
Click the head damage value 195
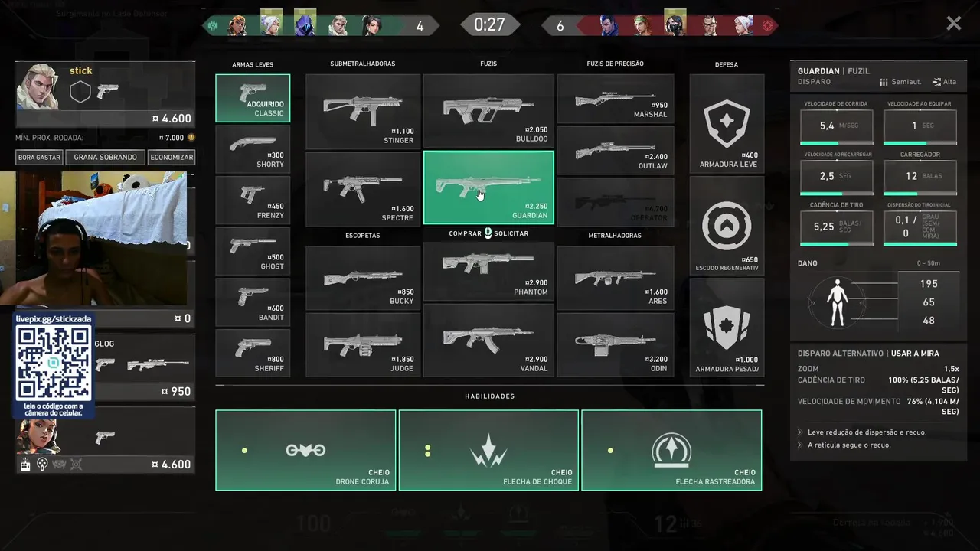[929, 284]
